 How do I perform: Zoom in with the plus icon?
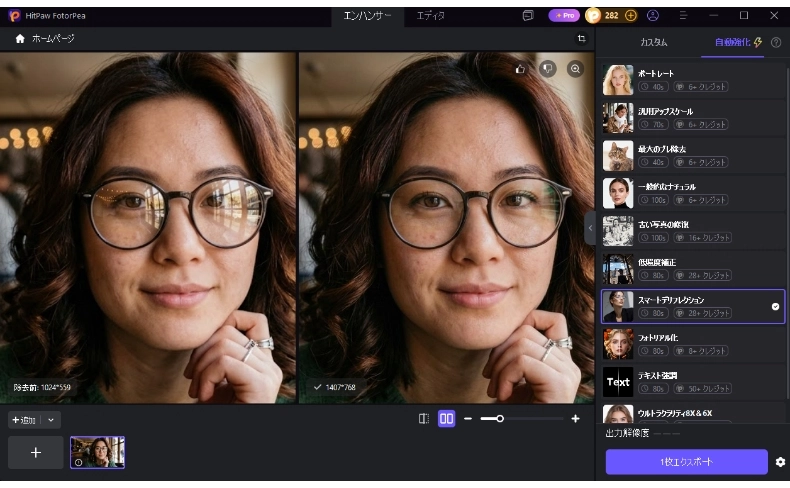click(x=575, y=419)
